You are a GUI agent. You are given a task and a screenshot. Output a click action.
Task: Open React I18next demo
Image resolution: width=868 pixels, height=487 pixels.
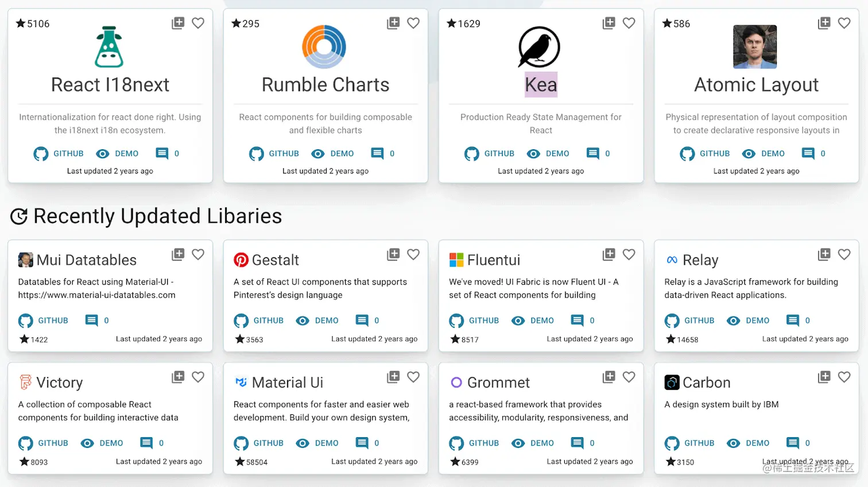point(117,154)
